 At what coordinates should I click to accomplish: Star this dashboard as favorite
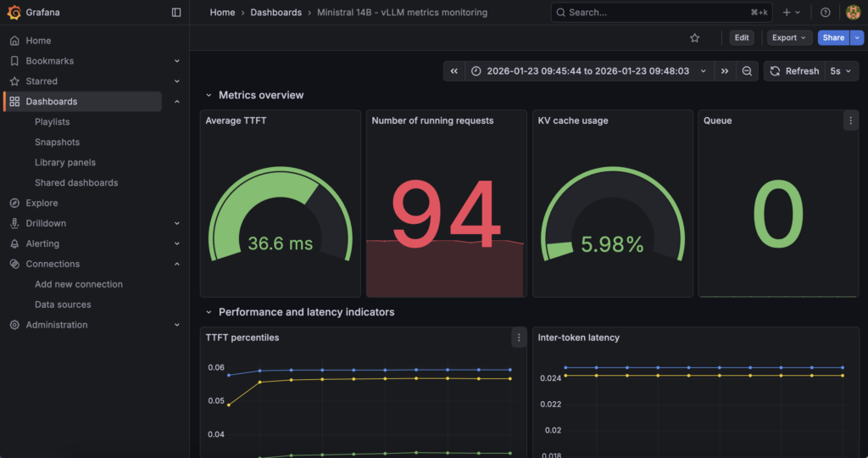tap(695, 38)
